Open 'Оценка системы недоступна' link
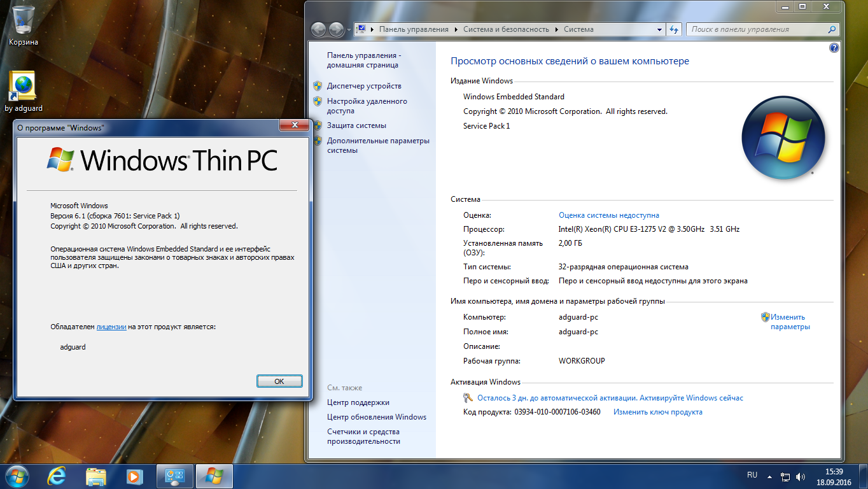The image size is (868, 489). [x=609, y=215]
